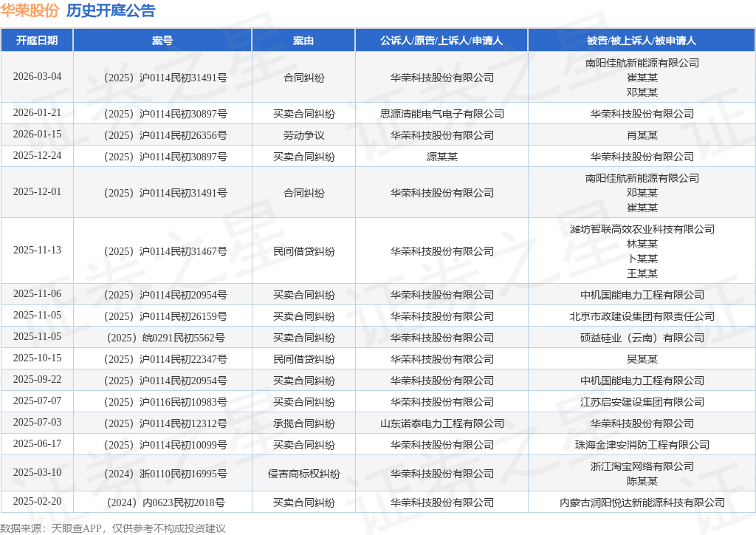Click case number 沪0114民初31467号
This screenshot has height=535, width=756.
(165, 251)
